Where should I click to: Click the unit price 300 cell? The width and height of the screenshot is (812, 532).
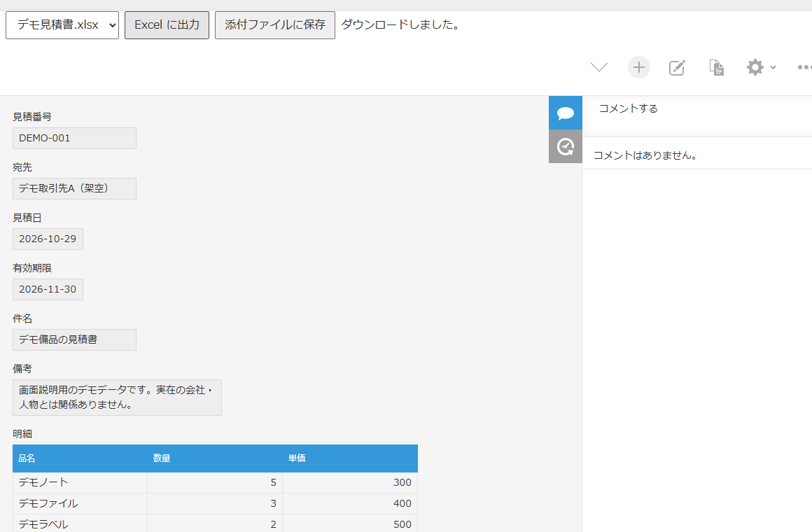[x=350, y=482]
